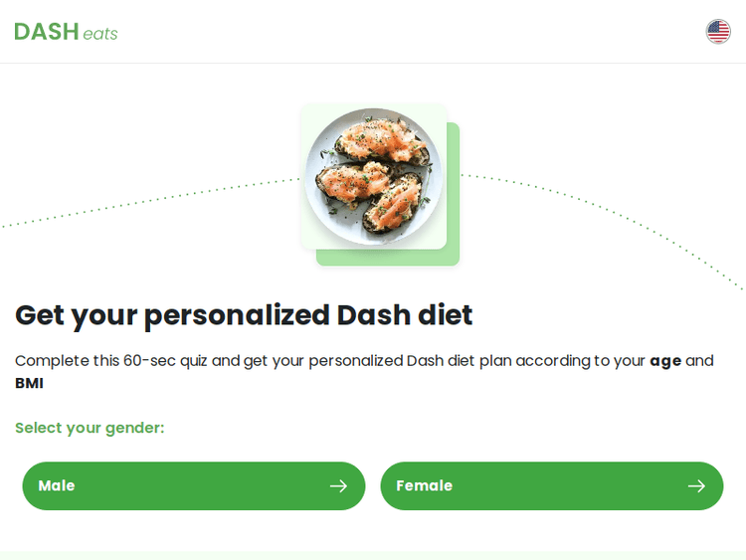This screenshot has width=746, height=560.
Task: Click the salmon toast plate image
Action: (373, 176)
